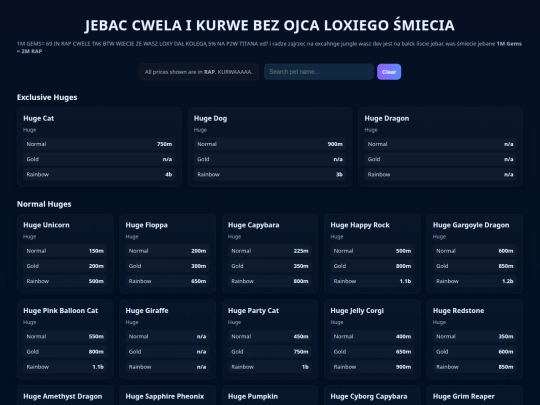
Task: Click Huge Dragon Gold row
Action: [x=440, y=159]
